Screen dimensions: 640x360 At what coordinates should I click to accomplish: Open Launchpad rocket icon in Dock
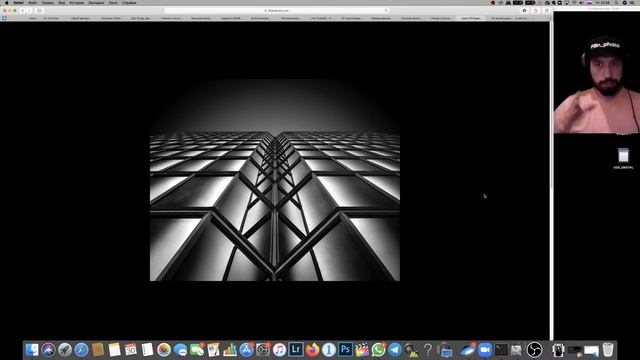pyautogui.click(x=64, y=350)
